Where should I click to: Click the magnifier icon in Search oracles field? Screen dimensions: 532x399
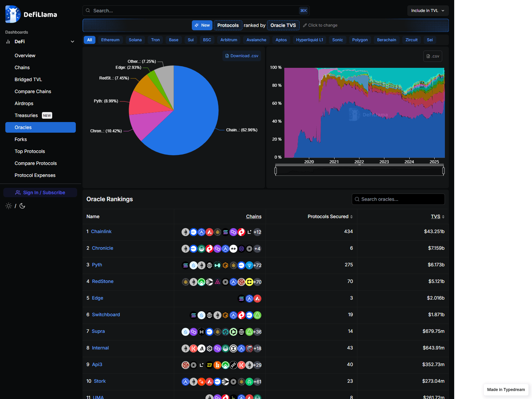coord(357,199)
